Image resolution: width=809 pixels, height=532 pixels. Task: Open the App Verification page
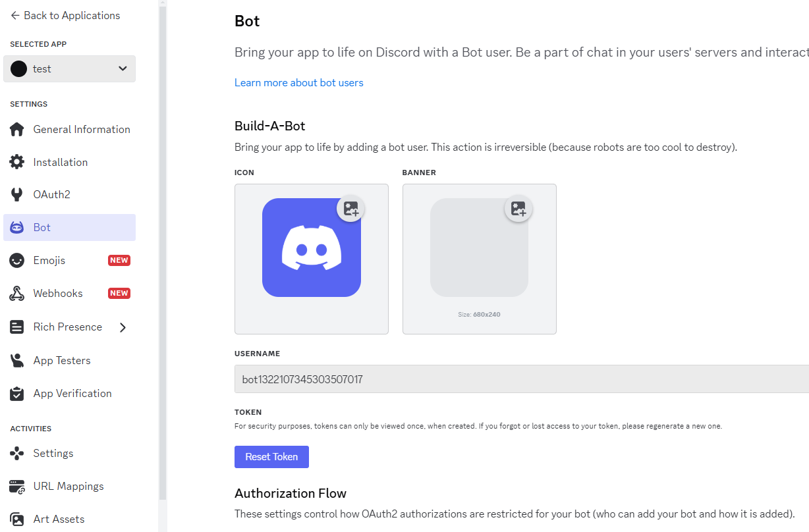tap(69, 394)
